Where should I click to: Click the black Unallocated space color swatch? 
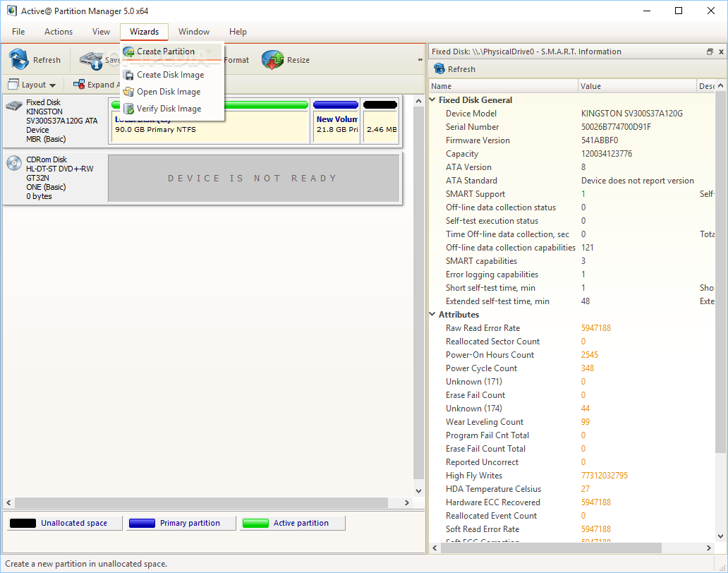pyautogui.click(x=23, y=524)
